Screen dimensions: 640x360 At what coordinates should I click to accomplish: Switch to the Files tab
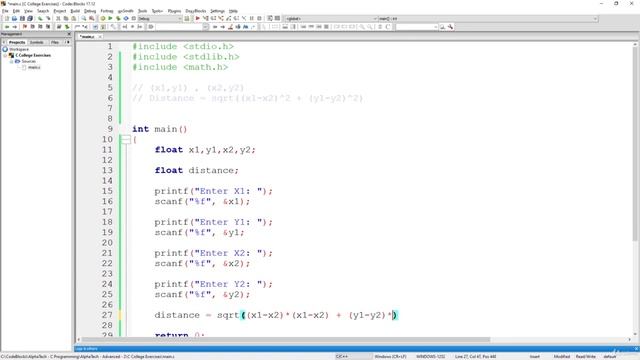point(55,42)
